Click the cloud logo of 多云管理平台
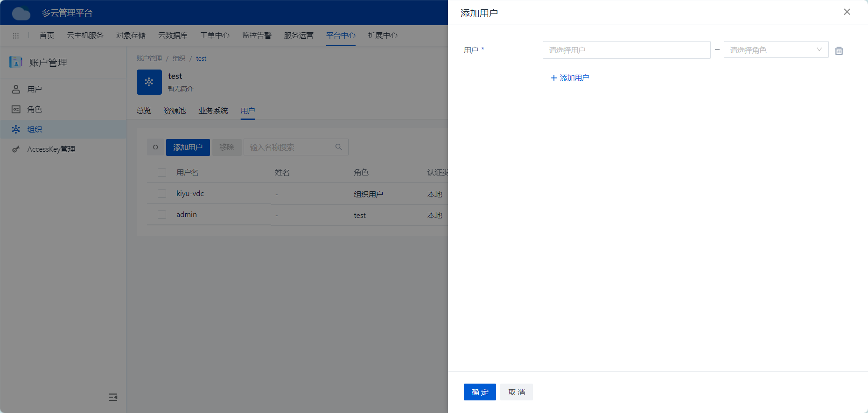868x413 pixels. pyautogui.click(x=21, y=13)
